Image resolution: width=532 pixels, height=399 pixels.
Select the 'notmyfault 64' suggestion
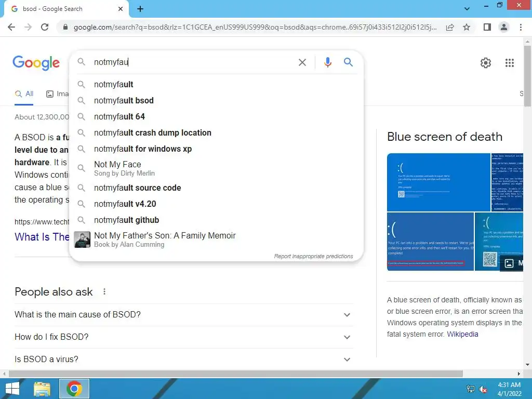point(216,117)
